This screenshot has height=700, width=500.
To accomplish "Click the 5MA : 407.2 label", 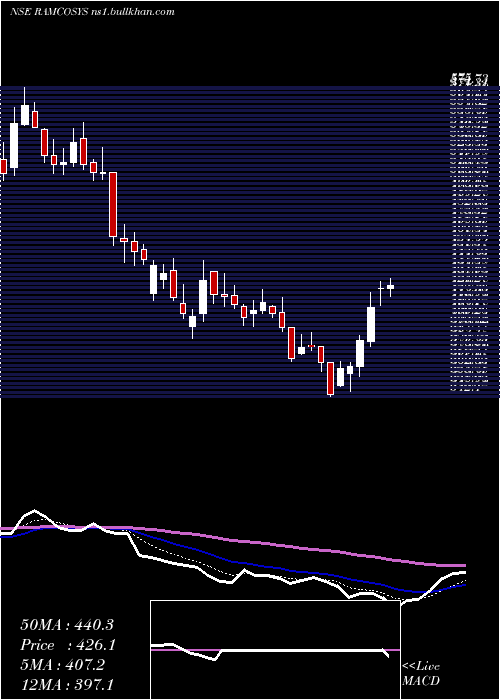I will pyautogui.click(x=63, y=665).
